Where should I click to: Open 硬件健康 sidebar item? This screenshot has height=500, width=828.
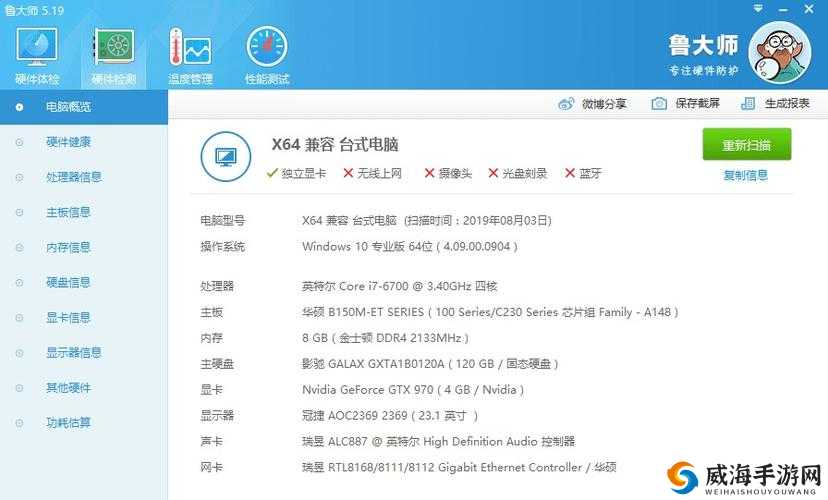(68, 142)
